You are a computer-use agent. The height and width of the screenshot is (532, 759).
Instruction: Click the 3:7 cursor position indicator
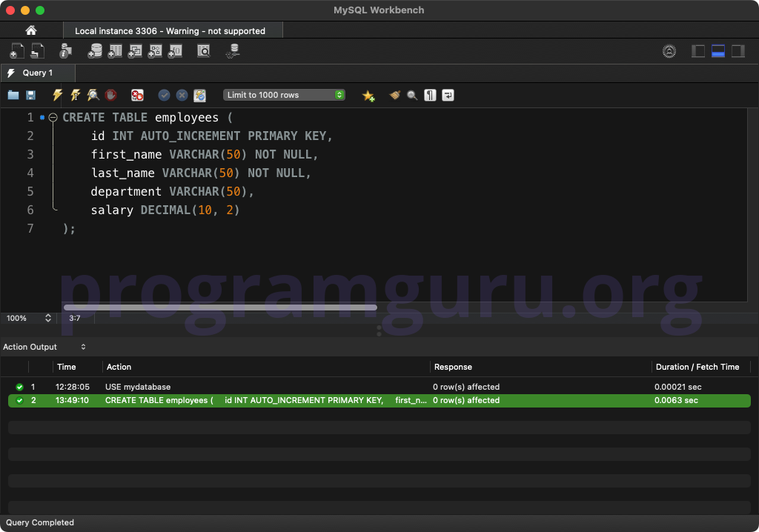[75, 318]
